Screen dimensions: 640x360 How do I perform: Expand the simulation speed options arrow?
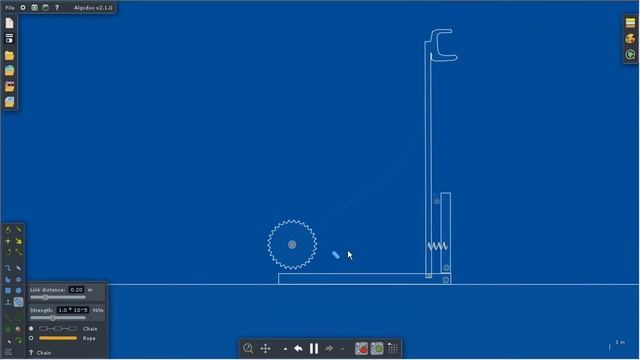coord(285,349)
